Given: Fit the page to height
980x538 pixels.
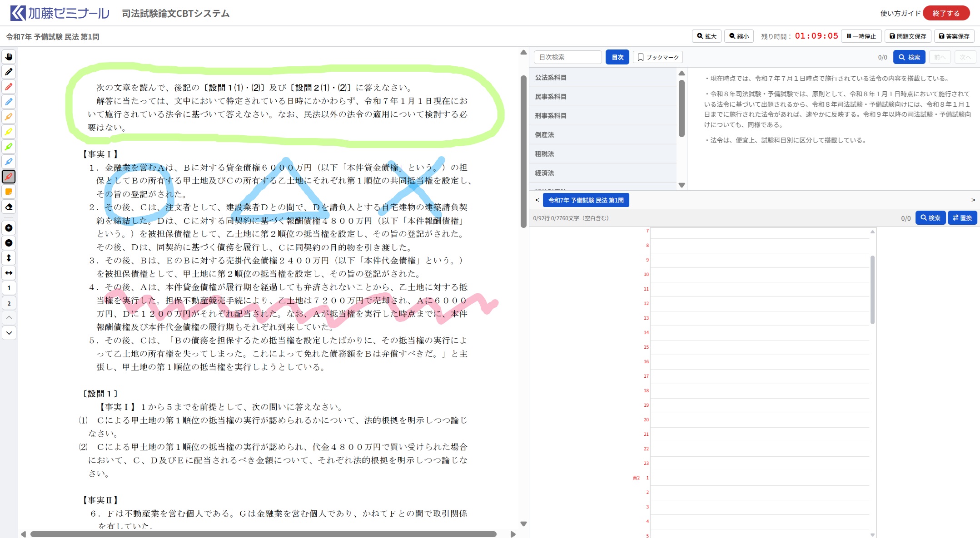Looking at the screenshot, I should coord(9,258).
